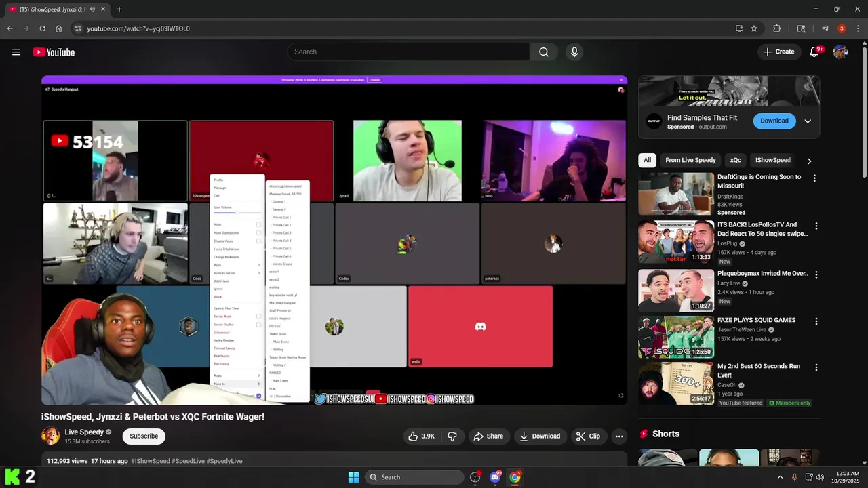Open options for FAZE Squid Games video
868x488 pixels.
click(x=816, y=321)
